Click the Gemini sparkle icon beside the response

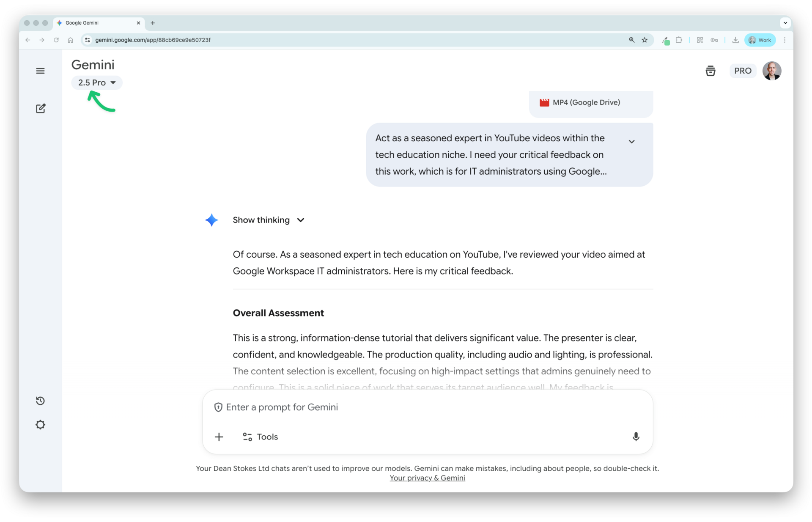(x=211, y=220)
